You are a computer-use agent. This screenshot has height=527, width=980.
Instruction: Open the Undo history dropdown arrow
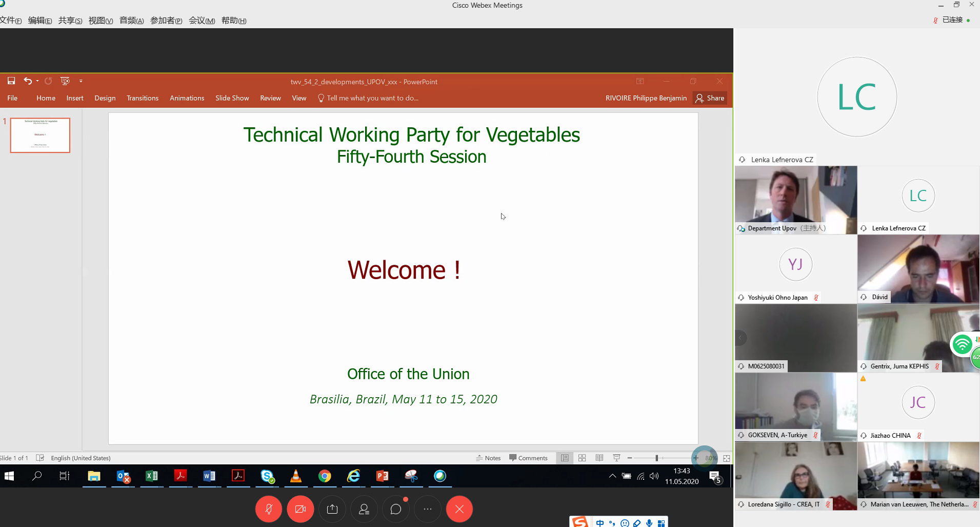[37, 81]
